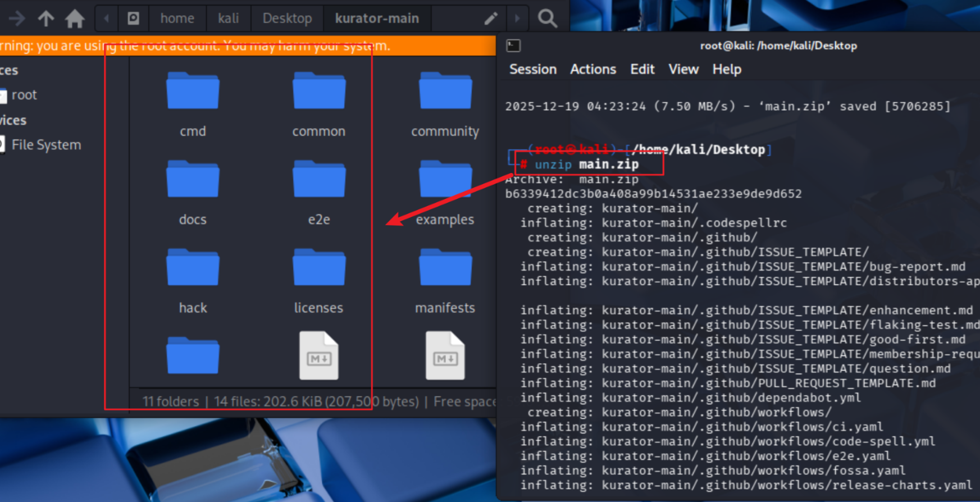Click the 'unzip main.zip' command line
Screen dimensions: 980x502
(586, 165)
